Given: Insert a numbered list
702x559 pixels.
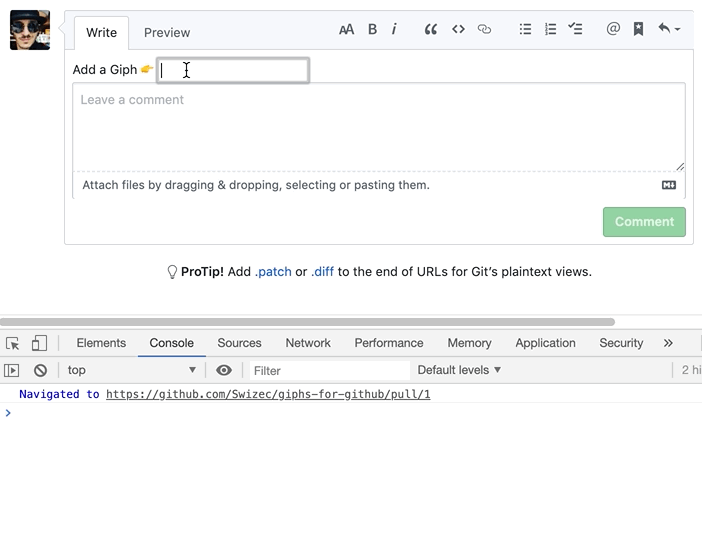Looking at the screenshot, I should click(x=550, y=30).
